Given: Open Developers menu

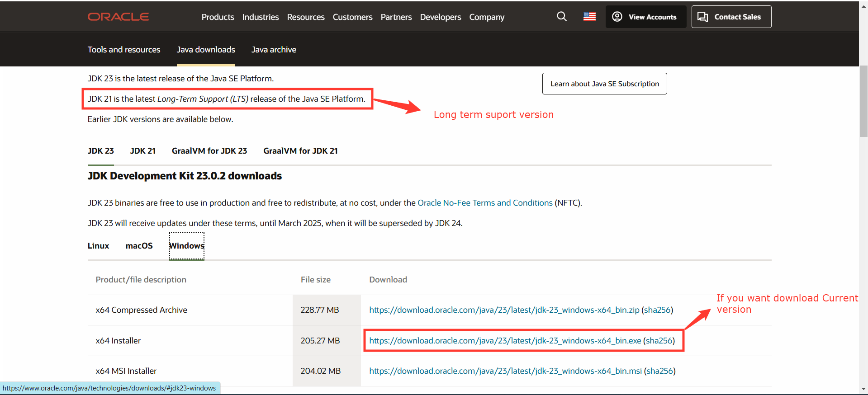Looking at the screenshot, I should [441, 17].
